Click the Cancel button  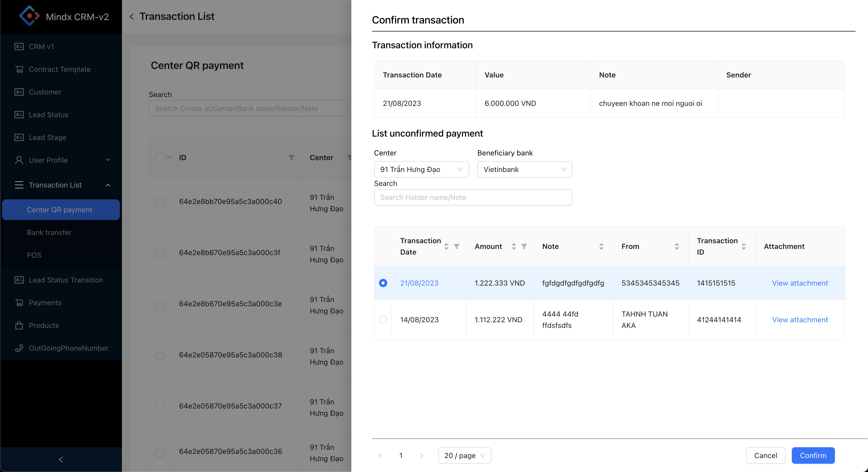[765, 455]
